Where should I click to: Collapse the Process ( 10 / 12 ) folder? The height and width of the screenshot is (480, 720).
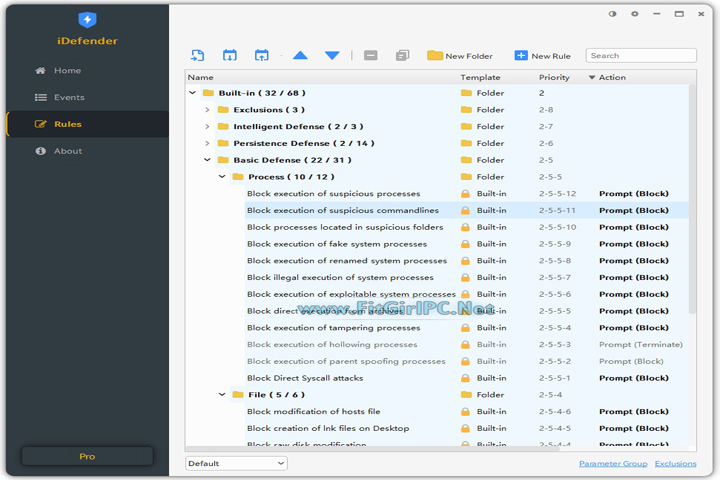click(x=222, y=177)
